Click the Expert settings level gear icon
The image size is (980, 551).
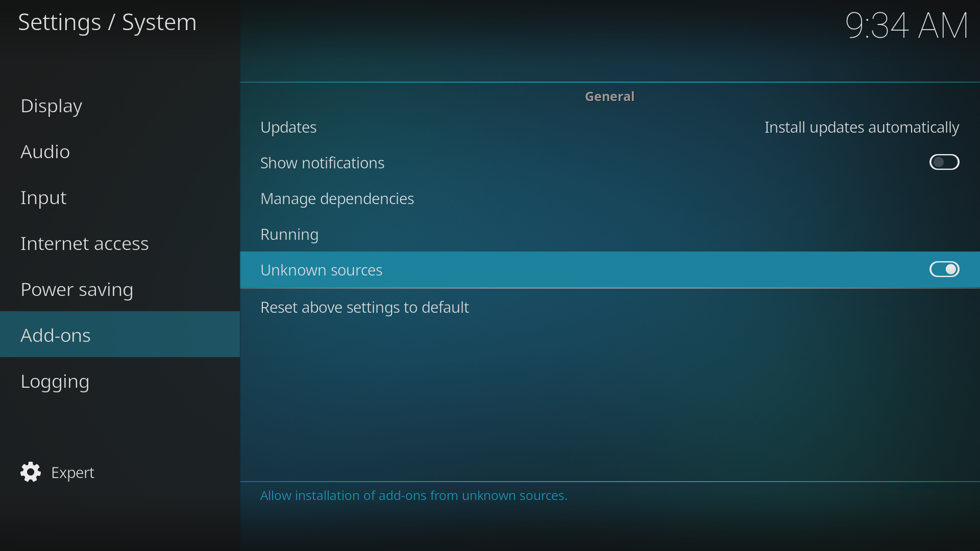click(31, 472)
